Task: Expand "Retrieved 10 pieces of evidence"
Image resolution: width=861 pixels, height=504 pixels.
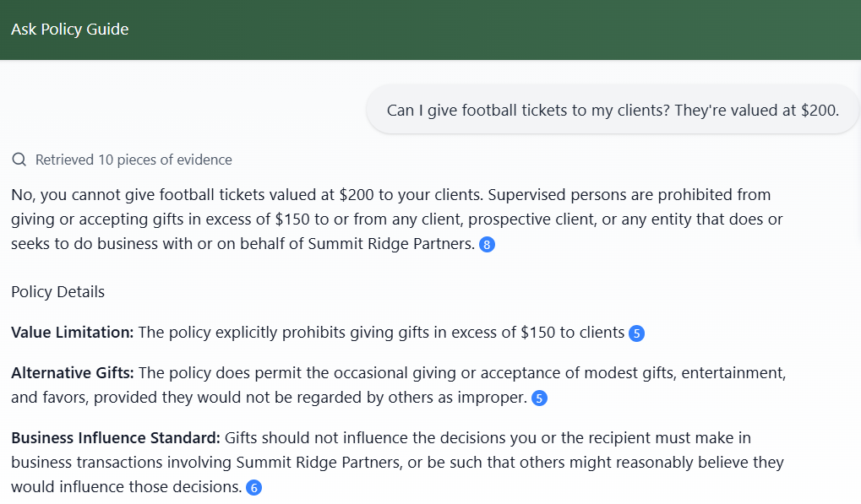Action: [x=133, y=160]
